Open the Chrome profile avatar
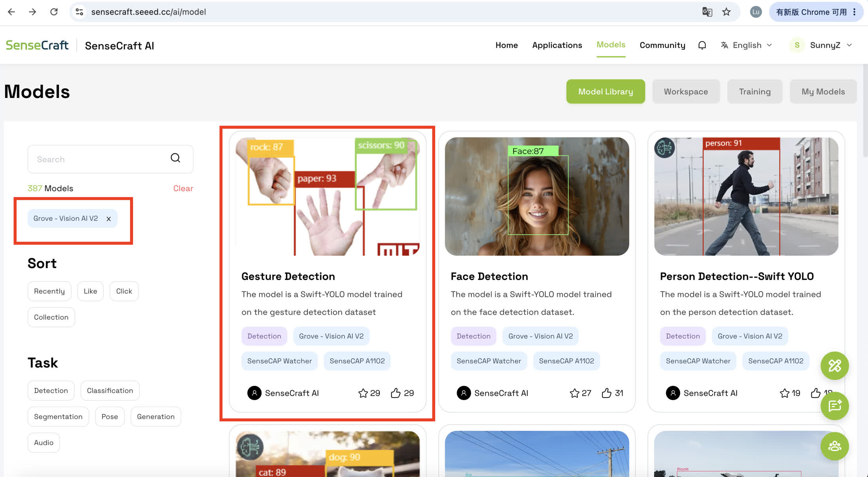The width and height of the screenshot is (868, 477). 756,12
